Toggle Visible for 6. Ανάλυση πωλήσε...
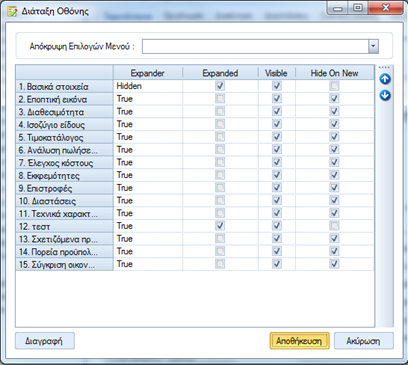The width and height of the screenshot is (408, 365). 277,150
